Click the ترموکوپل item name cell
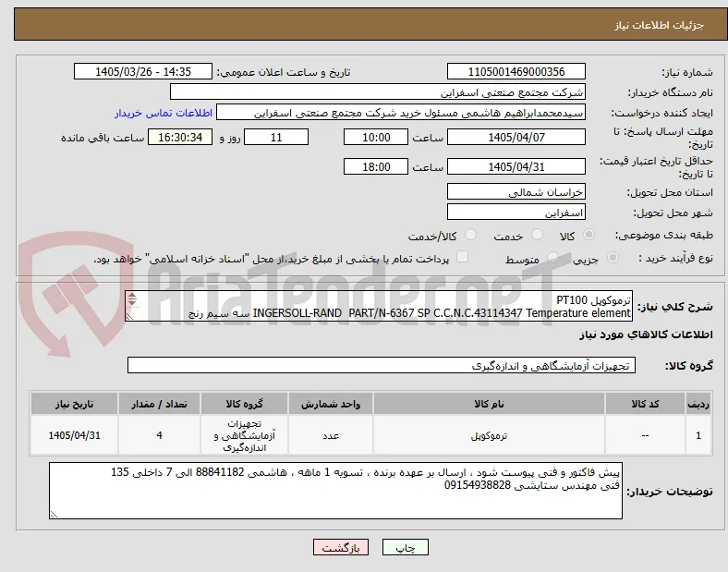This screenshot has width=728, height=572. [x=489, y=435]
